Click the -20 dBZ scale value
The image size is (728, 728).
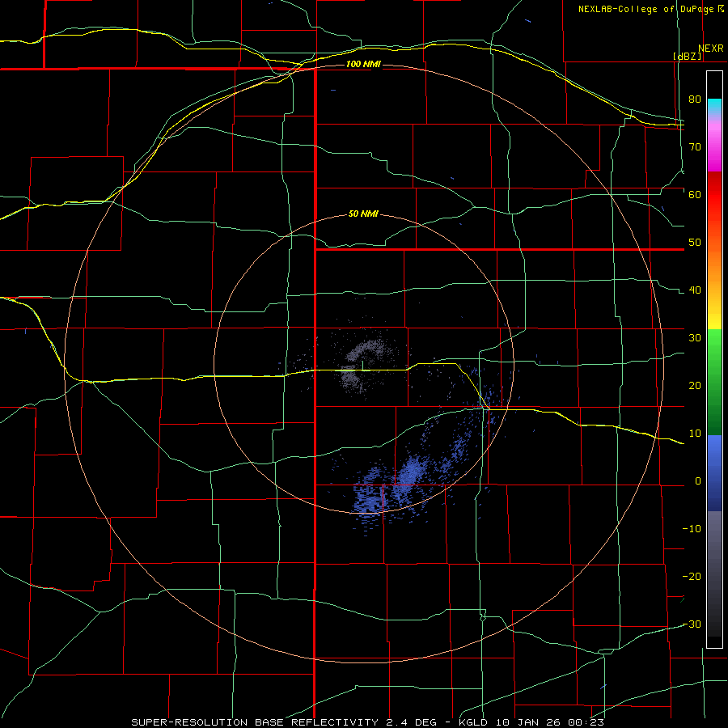(692, 577)
